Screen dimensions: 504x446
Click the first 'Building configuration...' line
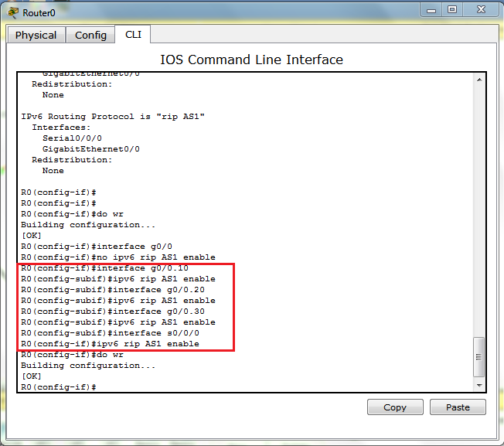tap(88, 225)
